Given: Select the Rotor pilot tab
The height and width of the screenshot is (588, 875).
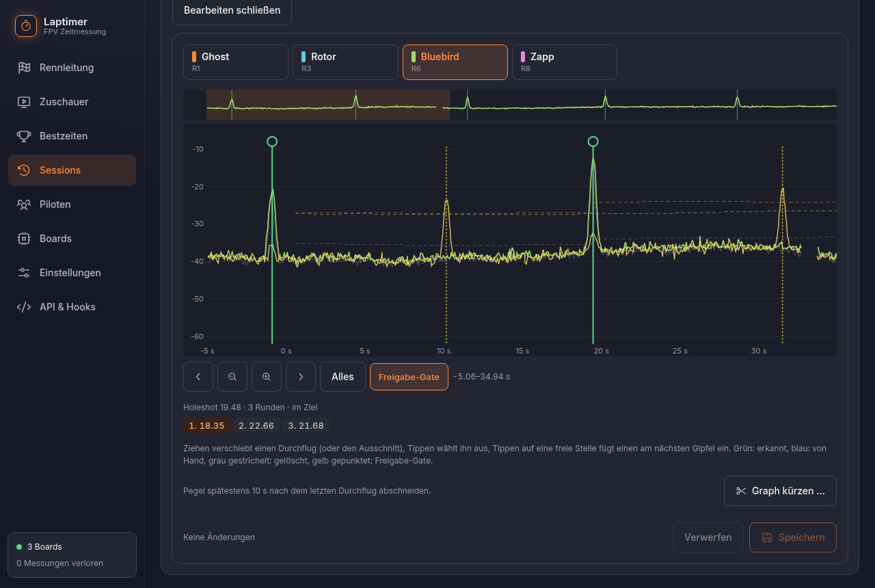Looking at the screenshot, I should [x=345, y=62].
